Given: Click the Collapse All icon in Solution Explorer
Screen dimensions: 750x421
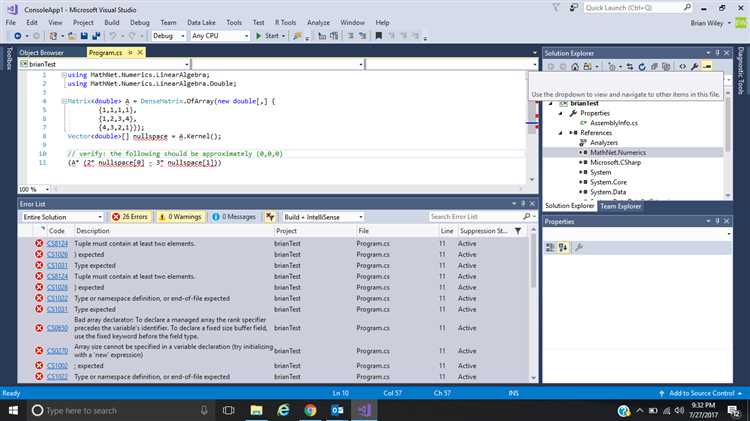Looking at the screenshot, I should [x=654, y=67].
